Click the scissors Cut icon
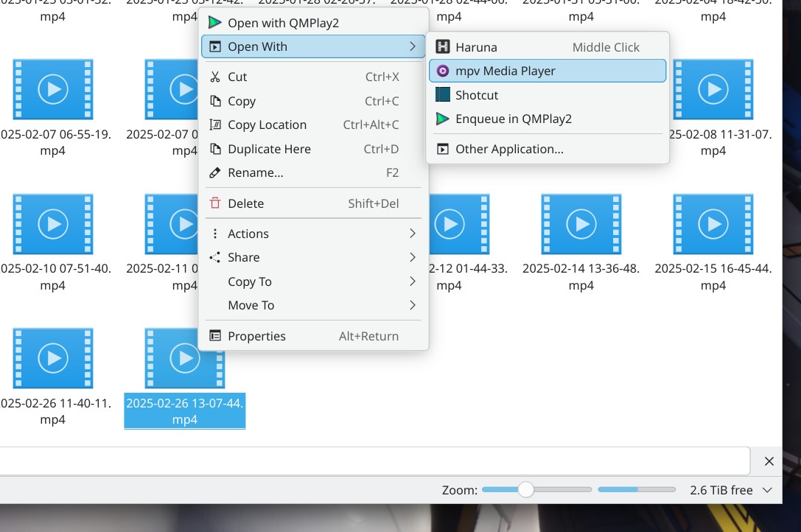The width and height of the screenshot is (801, 532). click(215, 77)
